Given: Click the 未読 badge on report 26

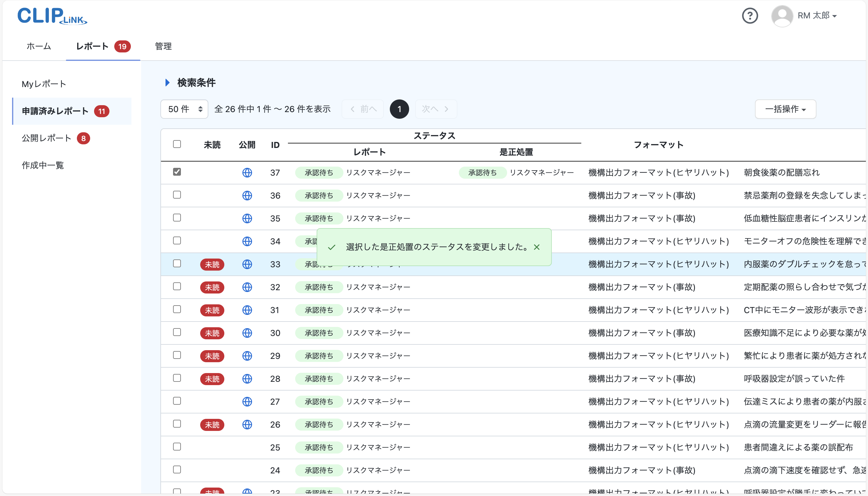Looking at the screenshot, I should (x=212, y=425).
